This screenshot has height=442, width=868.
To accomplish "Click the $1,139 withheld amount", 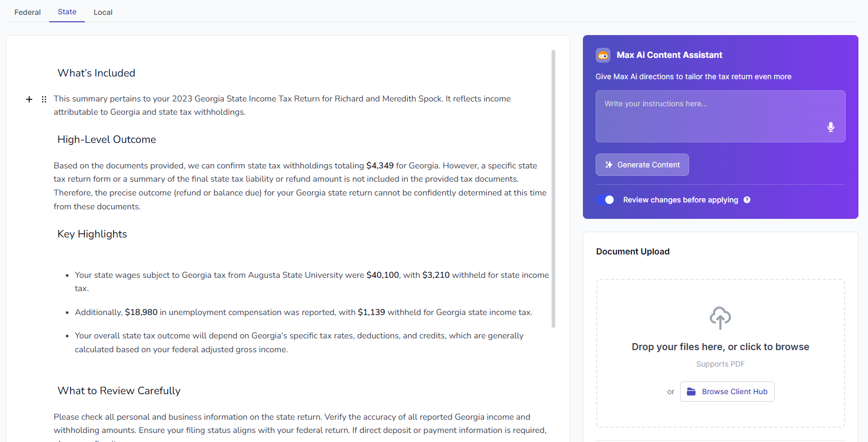I will (371, 312).
